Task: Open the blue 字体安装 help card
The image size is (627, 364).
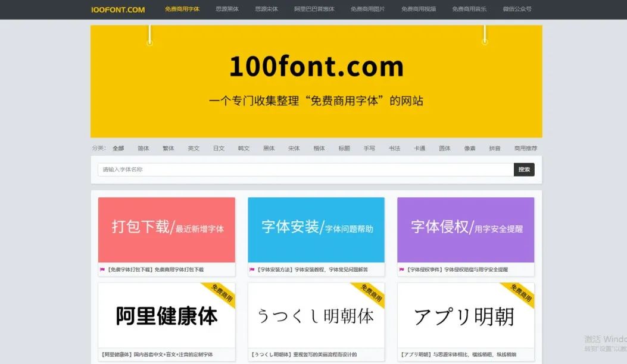Action: coord(316,230)
